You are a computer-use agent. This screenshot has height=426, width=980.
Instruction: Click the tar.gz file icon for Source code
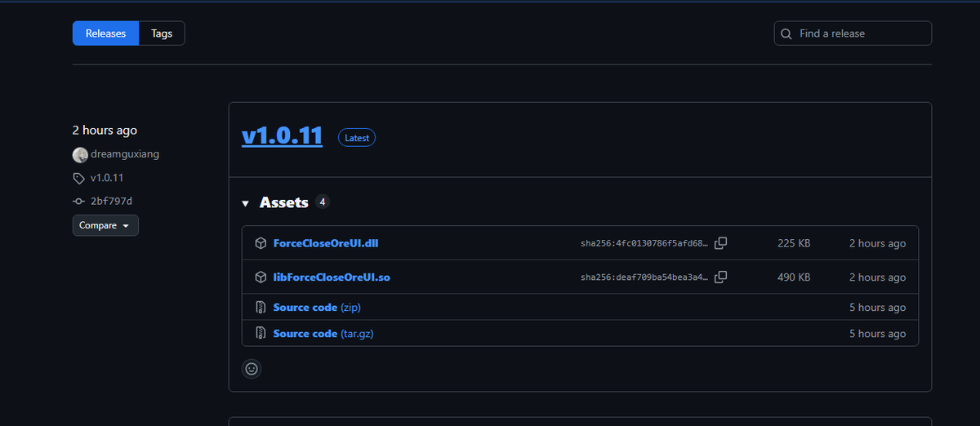click(x=261, y=333)
